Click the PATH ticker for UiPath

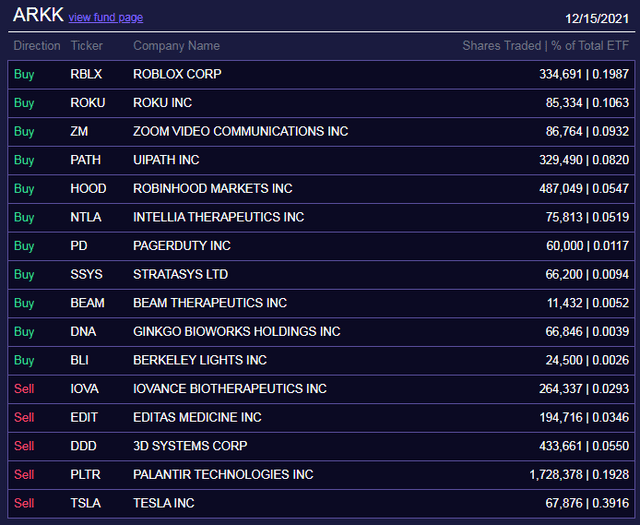[x=86, y=160]
